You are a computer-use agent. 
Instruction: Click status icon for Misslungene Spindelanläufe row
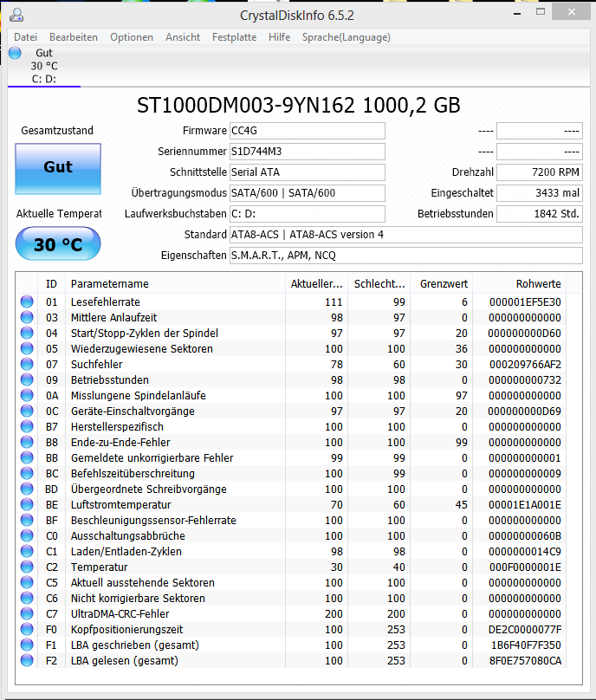(x=27, y=396)
